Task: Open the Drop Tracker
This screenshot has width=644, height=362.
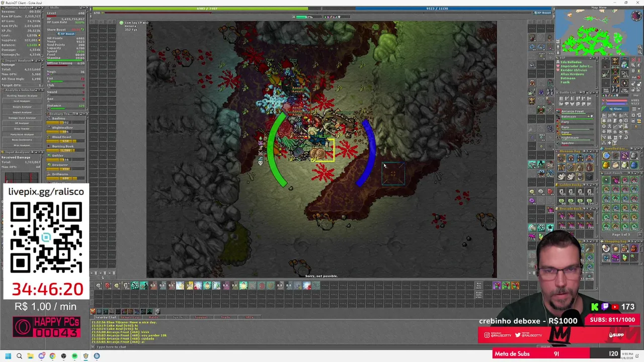Action: coord(22,129)
